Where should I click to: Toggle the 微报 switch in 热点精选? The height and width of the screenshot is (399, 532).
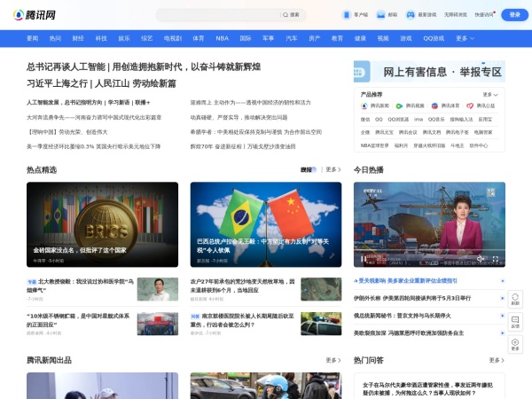(309, 169)
